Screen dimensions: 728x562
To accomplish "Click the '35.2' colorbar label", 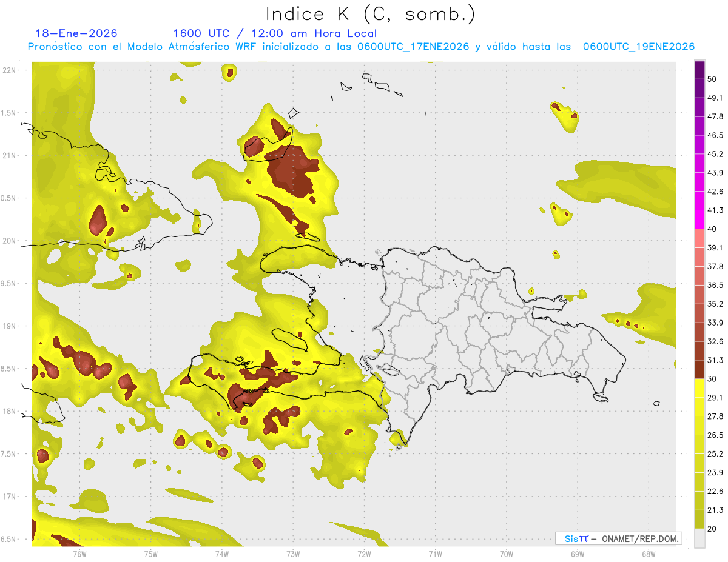I will (716, 304).
